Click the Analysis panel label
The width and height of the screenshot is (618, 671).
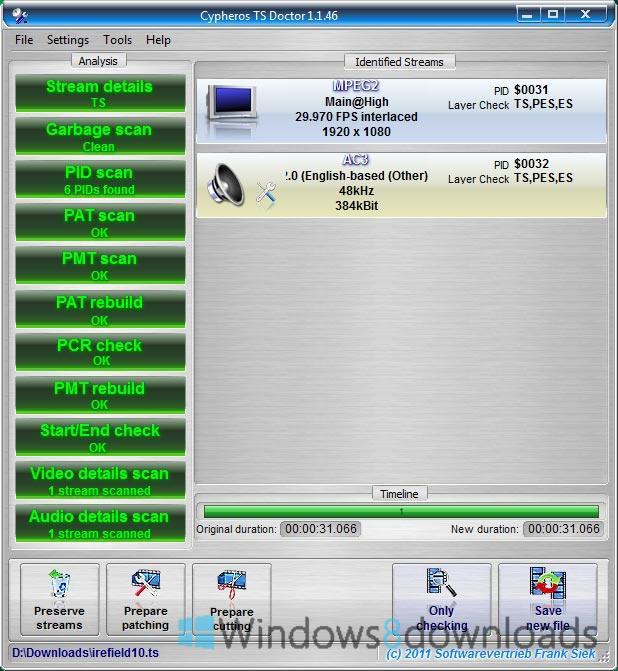click(x=98, y=61)
